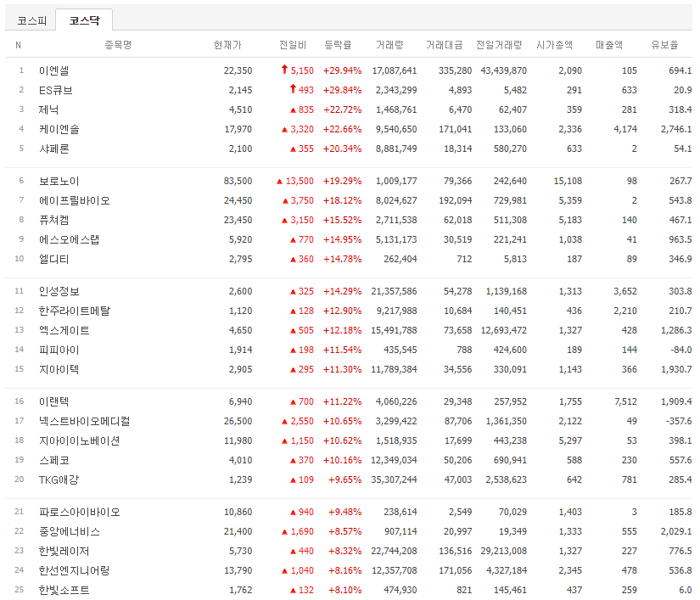The height and width of the screenshot is (600, 700).
Task: Click 엘디티 stock name
Action: (54, 259)
